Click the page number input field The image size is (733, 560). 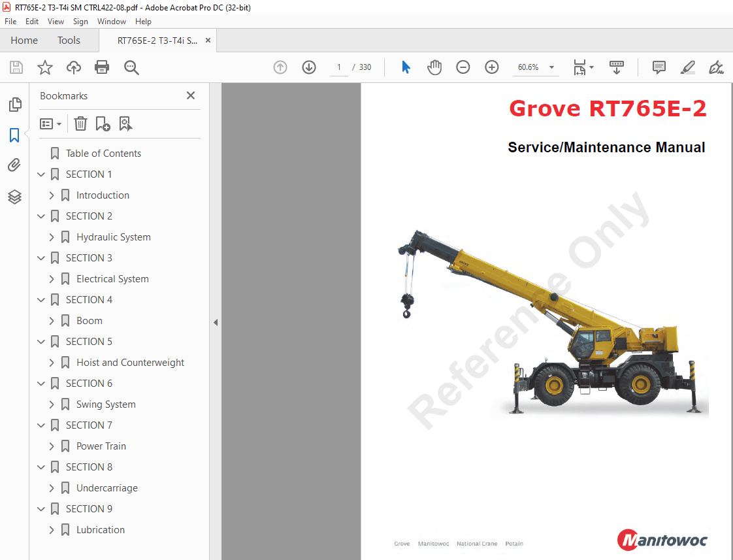pyautogui.click(x=338, y=67)
